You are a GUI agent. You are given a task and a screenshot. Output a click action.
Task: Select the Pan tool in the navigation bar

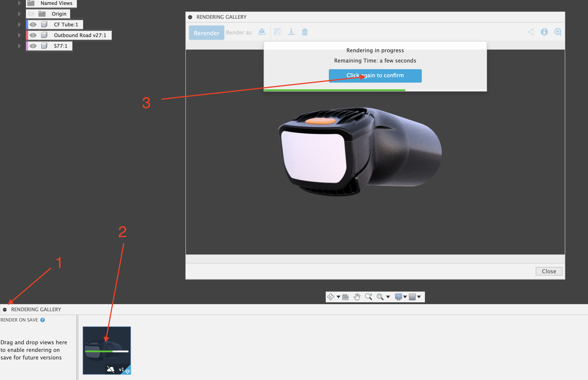pos(357,297)
